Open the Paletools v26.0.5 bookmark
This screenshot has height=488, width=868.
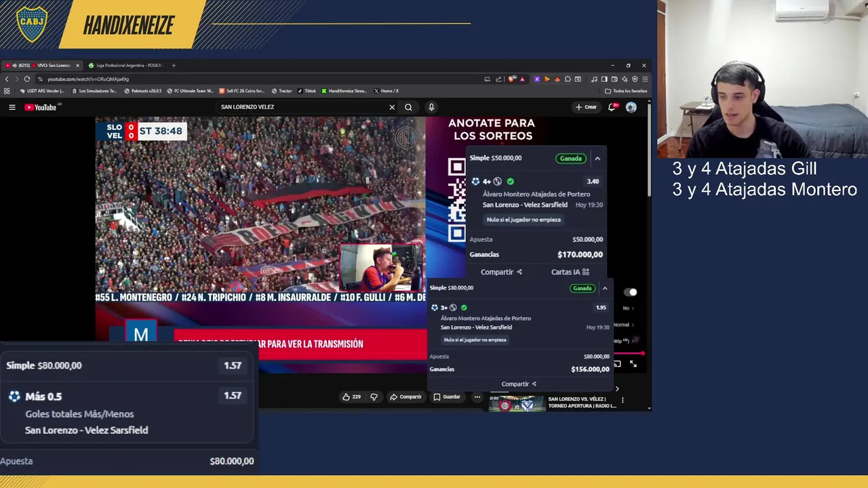point(142,91)
